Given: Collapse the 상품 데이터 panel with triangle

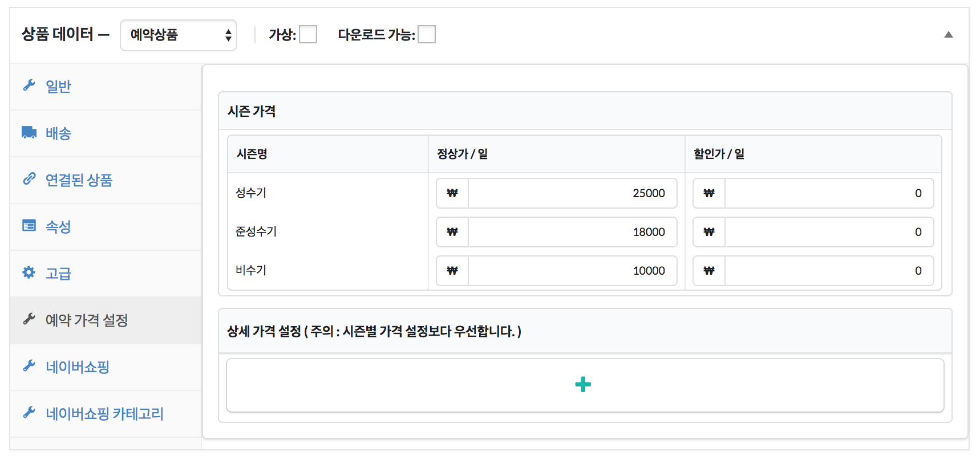Looking at the screenshot, I should (x=949, y=35).
